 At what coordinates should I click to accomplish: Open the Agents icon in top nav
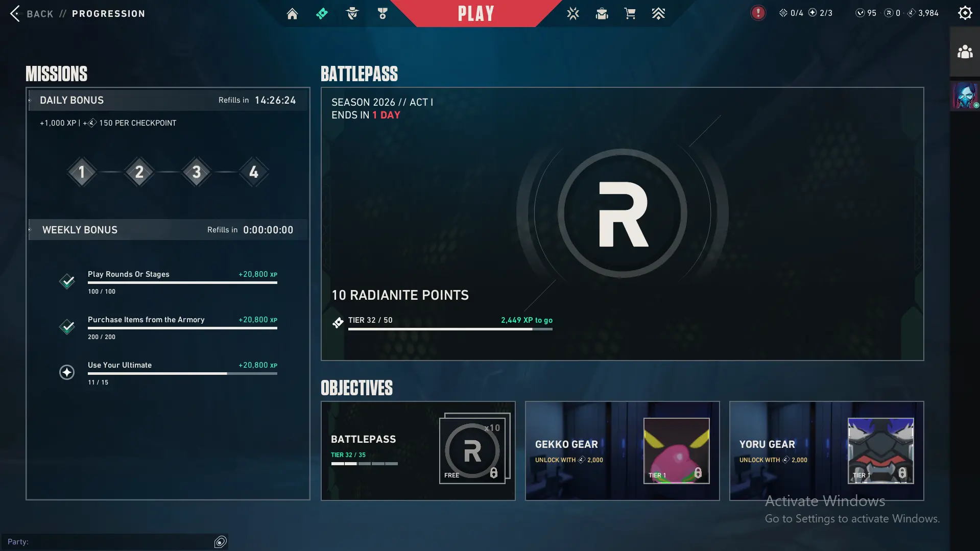point(352,14)
